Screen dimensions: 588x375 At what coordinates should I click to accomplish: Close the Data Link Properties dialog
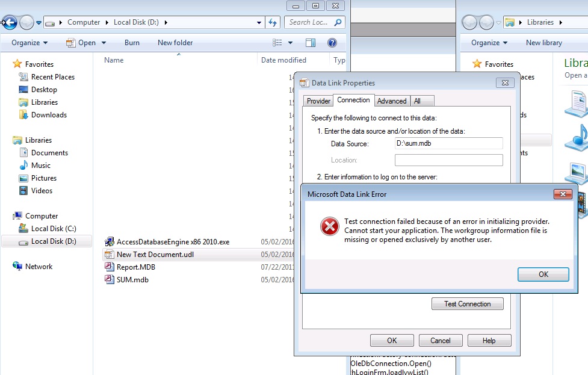click(x=505, y=83)
